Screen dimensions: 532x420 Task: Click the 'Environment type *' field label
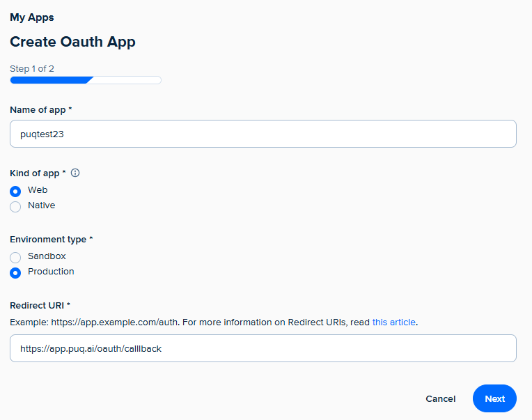[52, 240]
